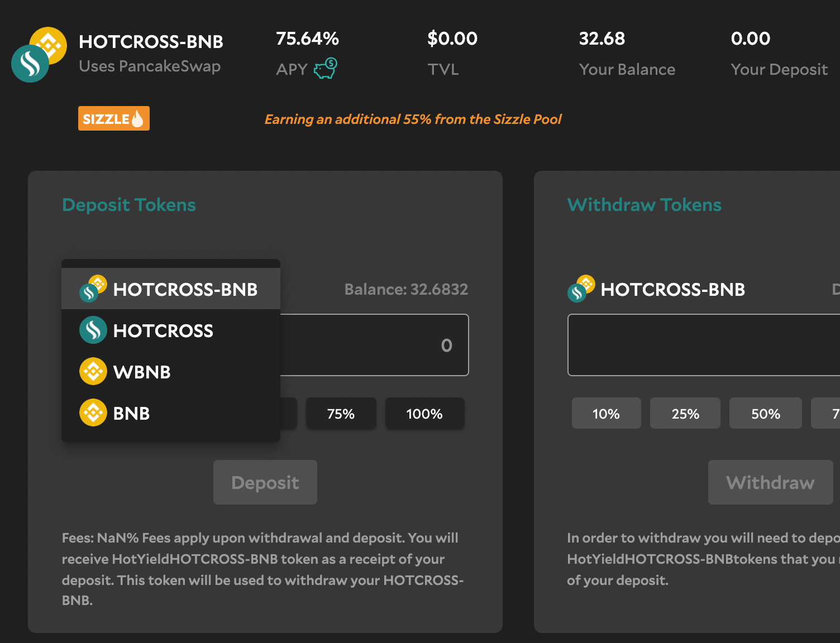This screenshot has width=840, height=643.
Task: Select HOTCROSS-BNB in the deposit token dropdown
Action: click(171, 289)
